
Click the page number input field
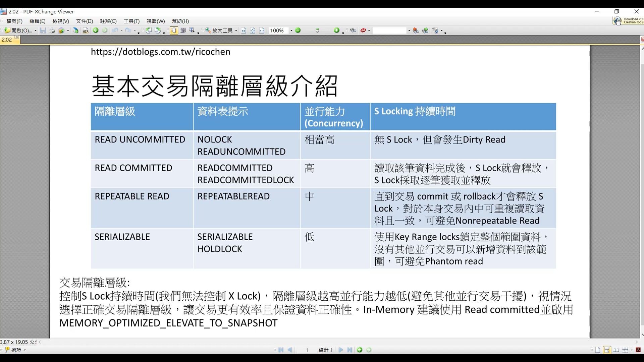pyautogui.click(x=307, y=350)
